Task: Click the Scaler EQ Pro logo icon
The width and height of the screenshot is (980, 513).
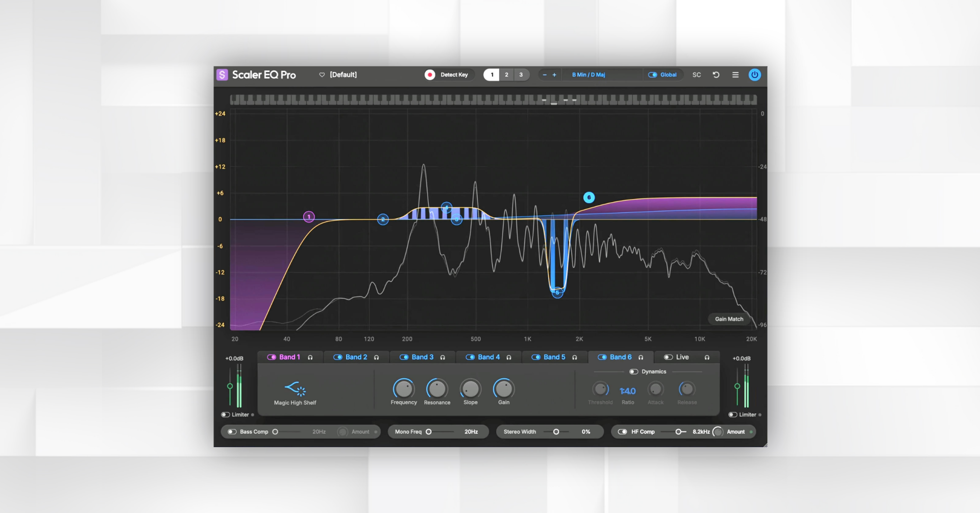Action: (222, 75)
